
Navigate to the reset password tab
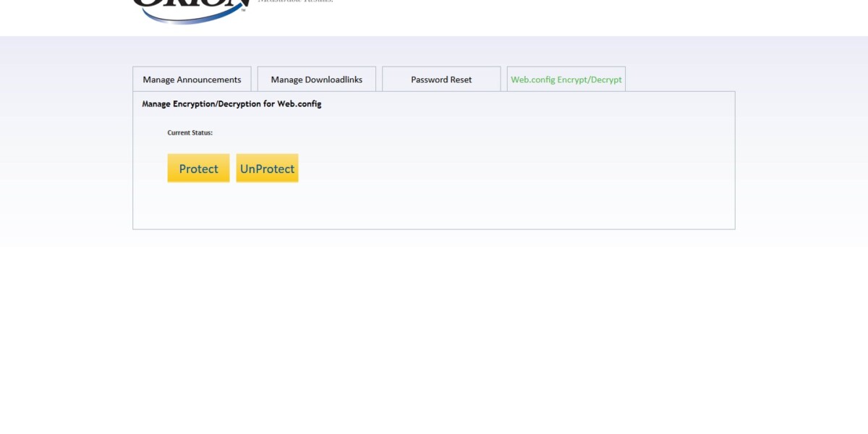click(x=441, y=80)
